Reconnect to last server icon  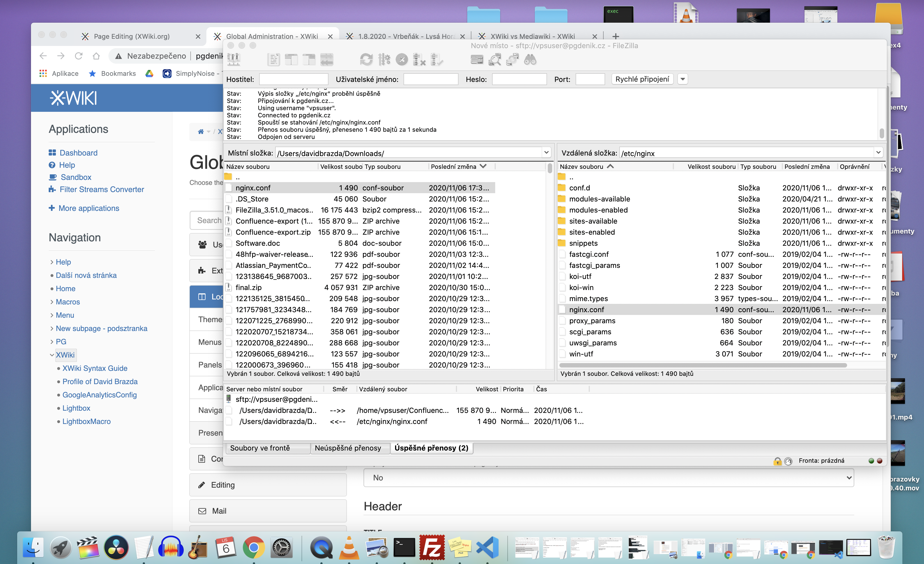(437, 59)
